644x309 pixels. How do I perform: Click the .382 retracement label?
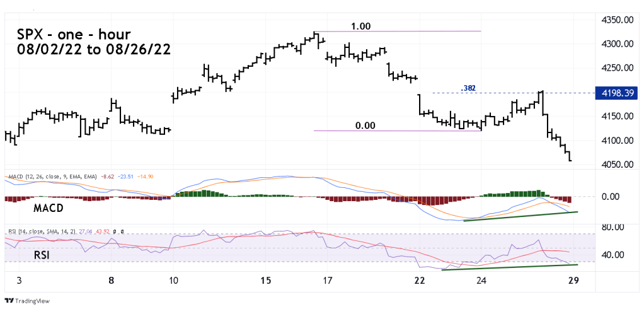pos(468,88)
